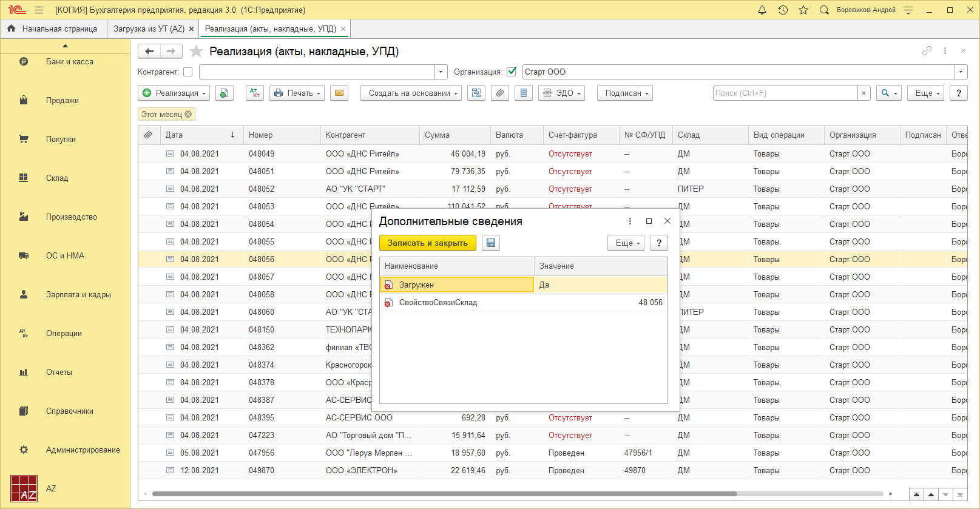Click the paperclip attached files icon
The height and width of the screenshot is (509, 980).
click(499, 93)
